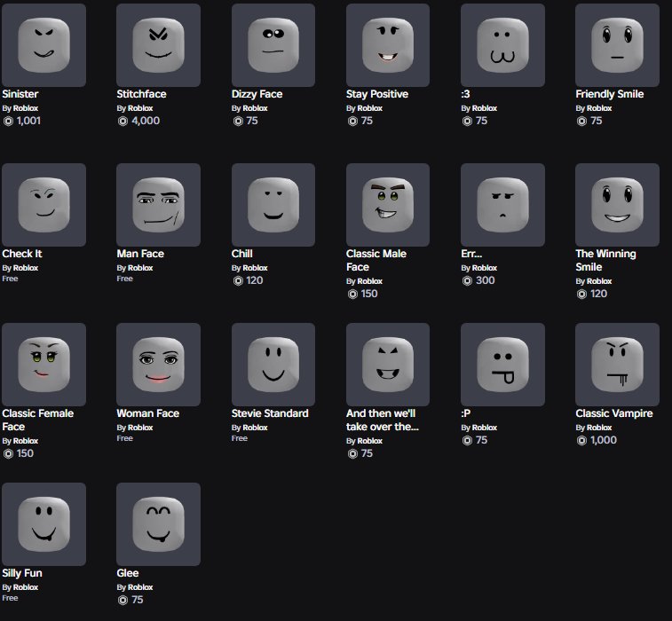Image resolution: width=672 pixels, height=621 pixels.
Task: Click the Free label under Silly Fun
Action: pyautogui.click(x=11, y=598)
